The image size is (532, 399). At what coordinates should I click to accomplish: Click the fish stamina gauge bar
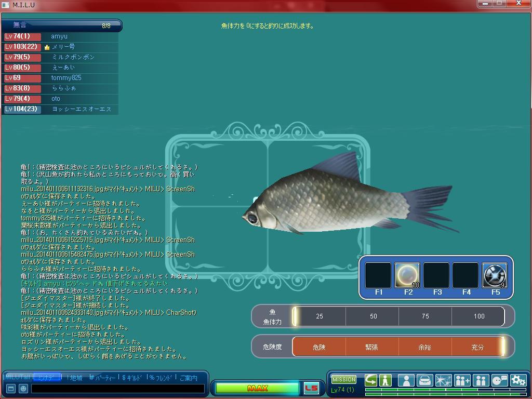point(398,316)
